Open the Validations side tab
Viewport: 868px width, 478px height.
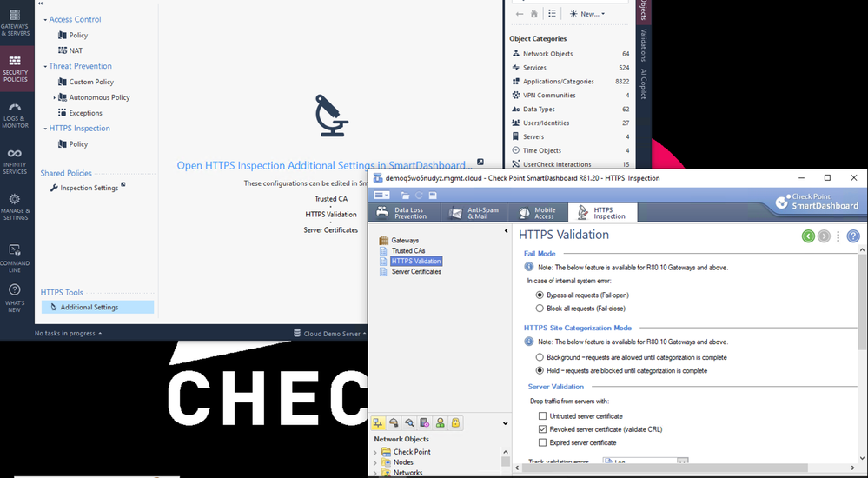click(643, 45)
